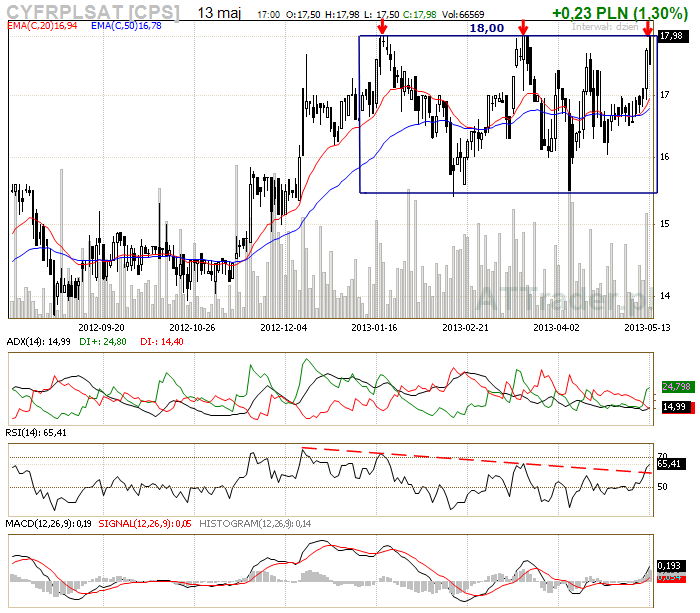Click the RSI 50 level axis label
The height and width of the screenshot is (613, 700).
point(662,487)
